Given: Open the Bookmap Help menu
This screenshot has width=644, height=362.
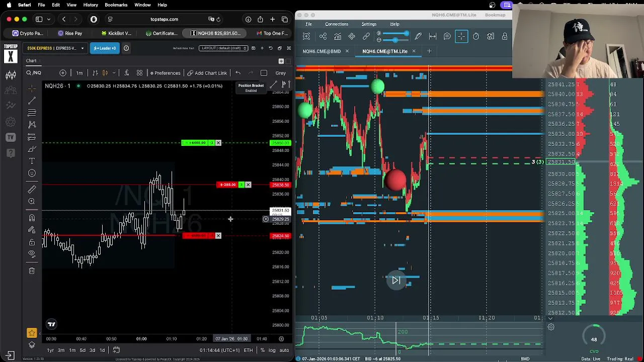Looking at the screenshot, I should point(395,24).
